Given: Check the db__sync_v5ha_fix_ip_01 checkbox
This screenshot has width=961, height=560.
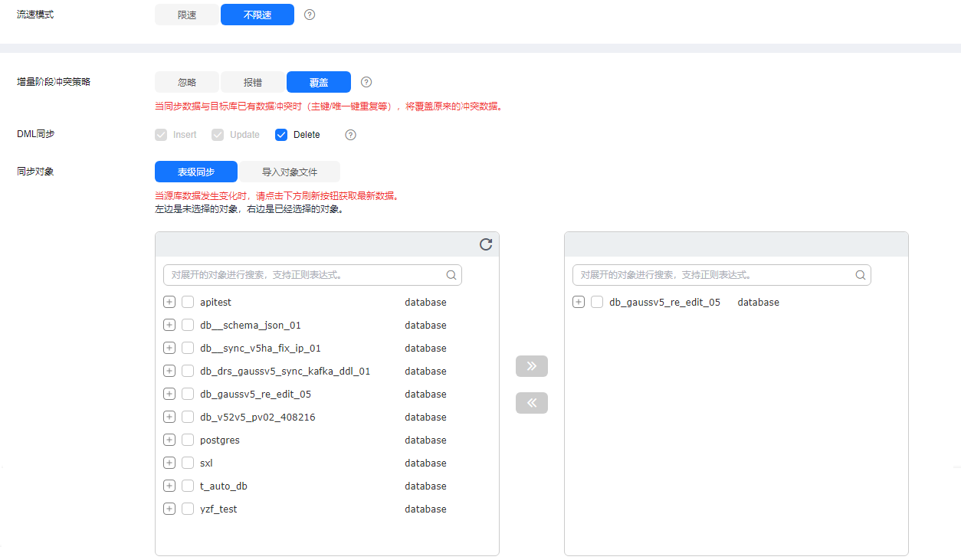Looking at the screenshot, I should [188, 348].
